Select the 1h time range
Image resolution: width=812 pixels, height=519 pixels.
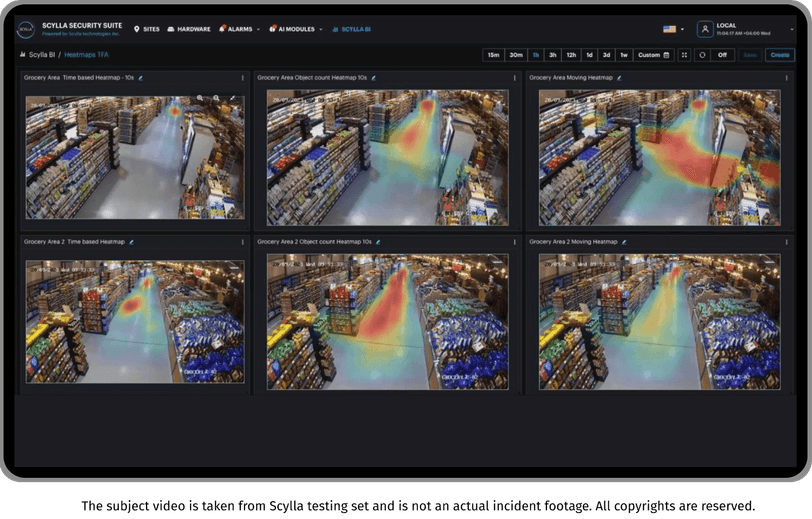pos(536,55)
